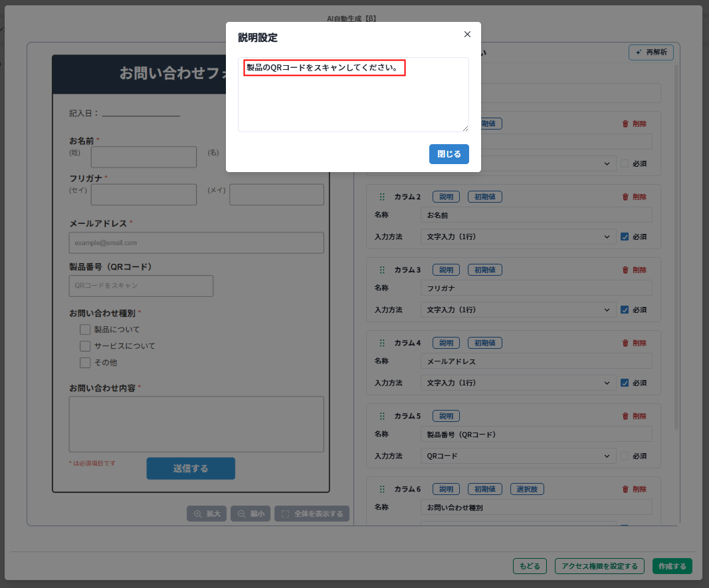Grab the drag handle for カラム 4
Screen dimensions: 709x588
click(382, 343)
